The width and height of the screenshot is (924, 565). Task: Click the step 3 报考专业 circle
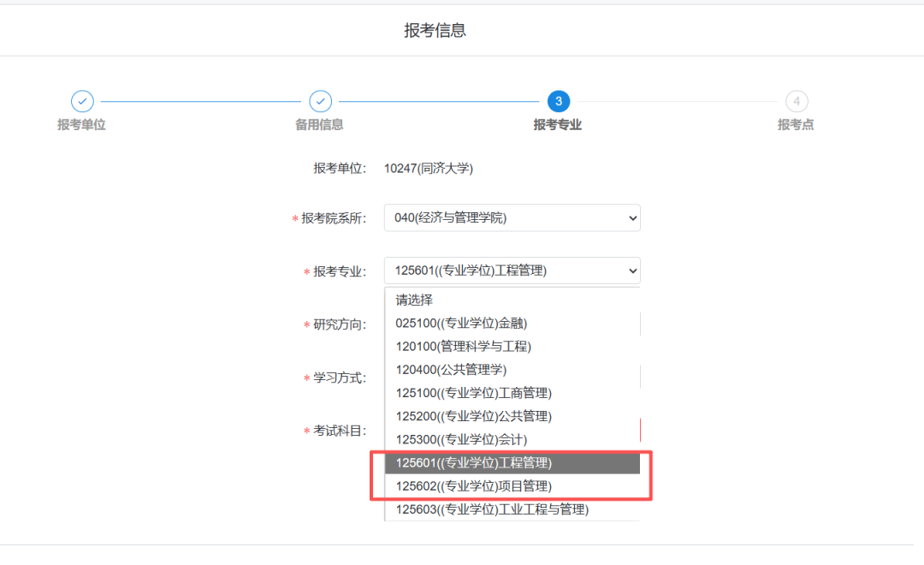[x=558, y=101]
